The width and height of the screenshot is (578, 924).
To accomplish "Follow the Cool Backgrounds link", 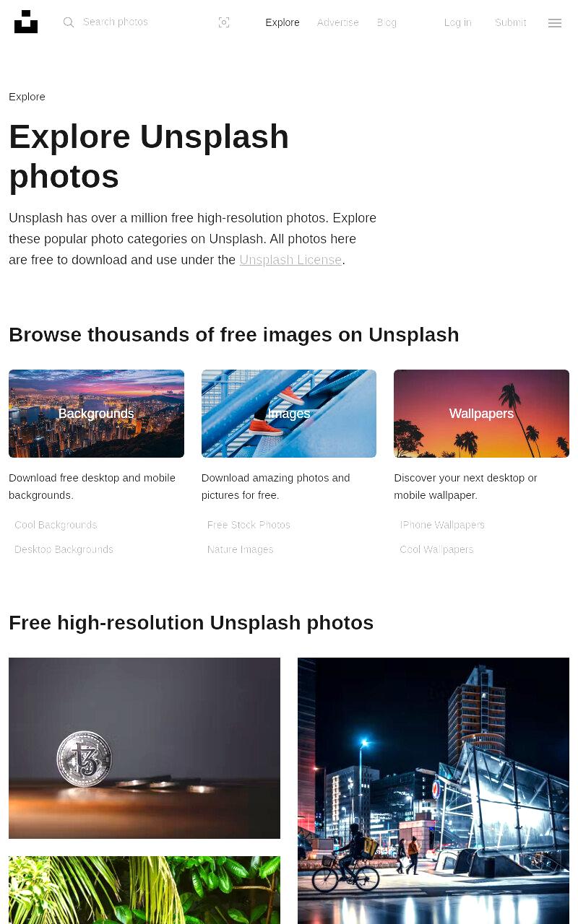I will point(56,525).
